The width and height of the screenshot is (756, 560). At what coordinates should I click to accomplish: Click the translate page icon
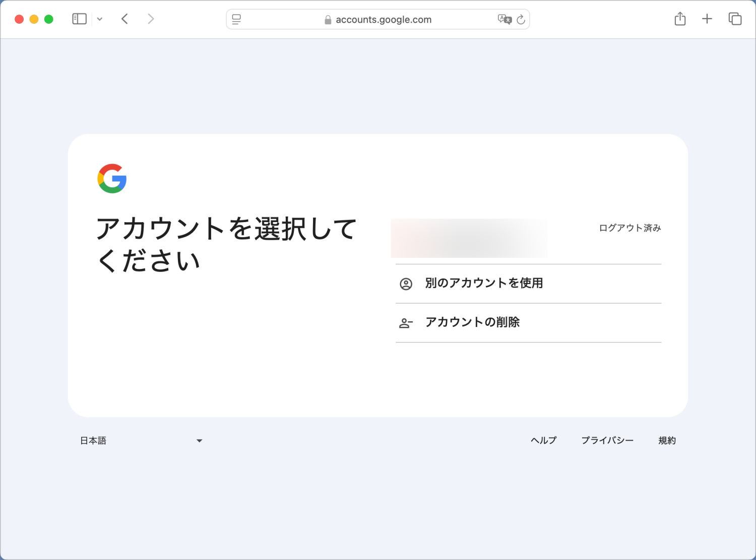[x=504, y=20]
